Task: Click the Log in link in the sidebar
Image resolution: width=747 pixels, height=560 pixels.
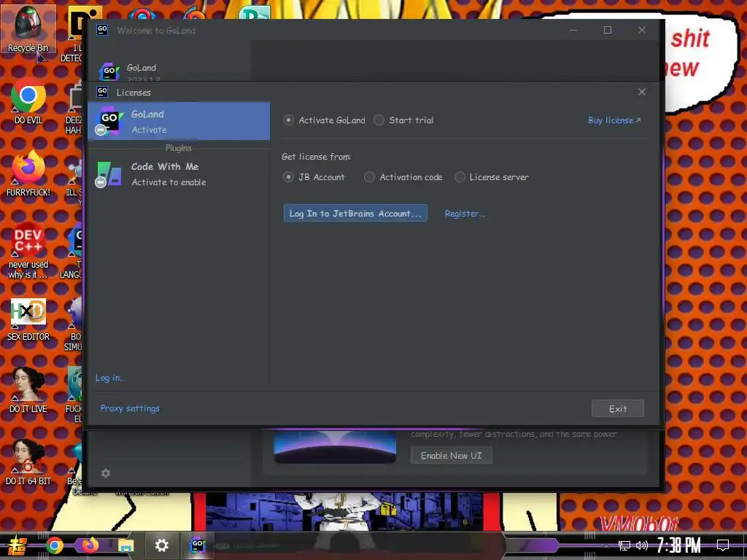Action: [110, 378]
